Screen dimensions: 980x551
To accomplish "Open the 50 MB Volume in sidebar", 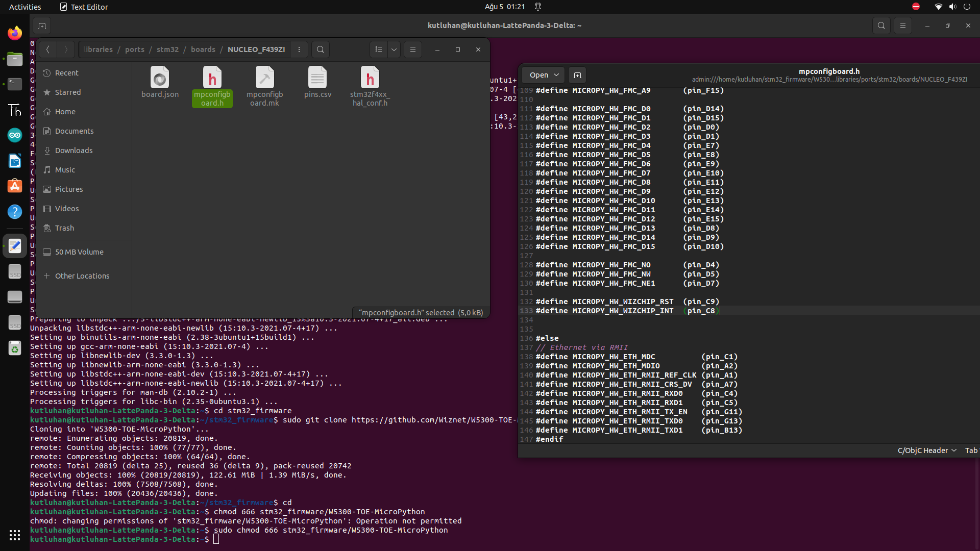I will click(x=79, y=252).
